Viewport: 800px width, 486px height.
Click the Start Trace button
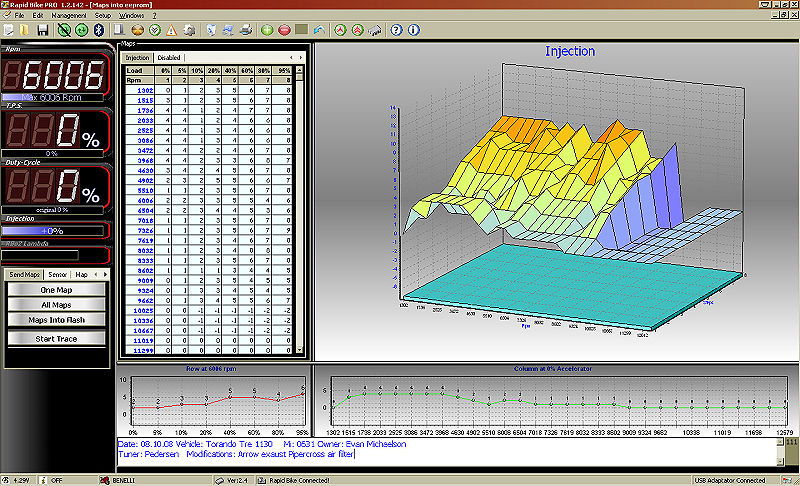point(57,339)
